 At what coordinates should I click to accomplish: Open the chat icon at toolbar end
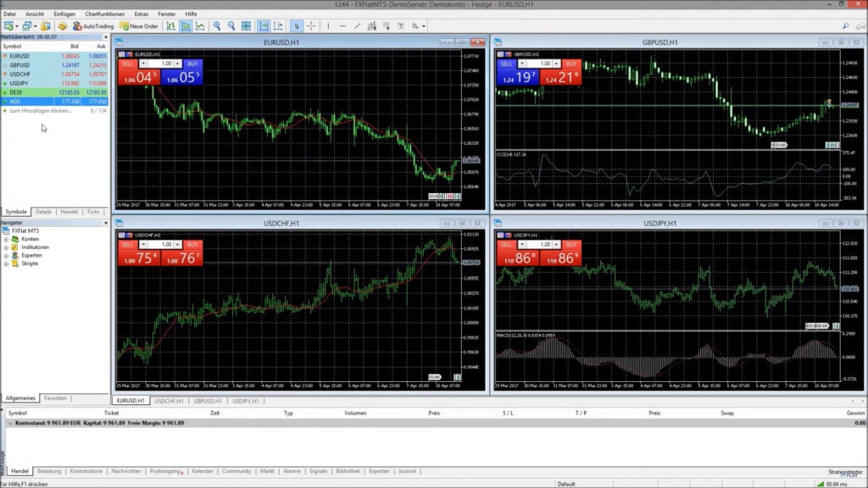click(860, 26)
